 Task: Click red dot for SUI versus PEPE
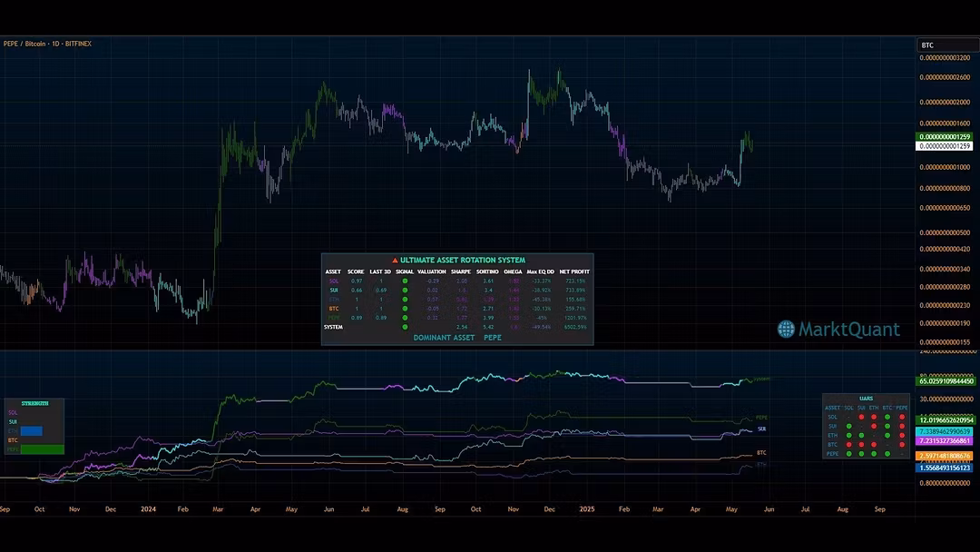900,425
